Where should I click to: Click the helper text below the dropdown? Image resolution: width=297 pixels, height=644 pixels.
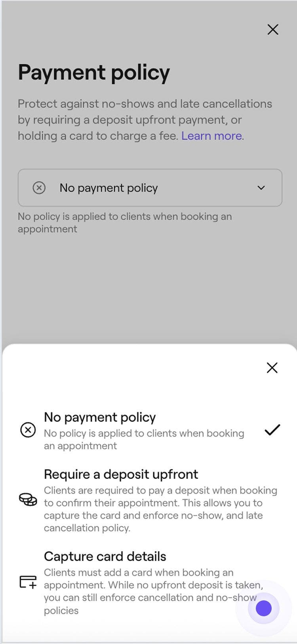pos(124,222)
